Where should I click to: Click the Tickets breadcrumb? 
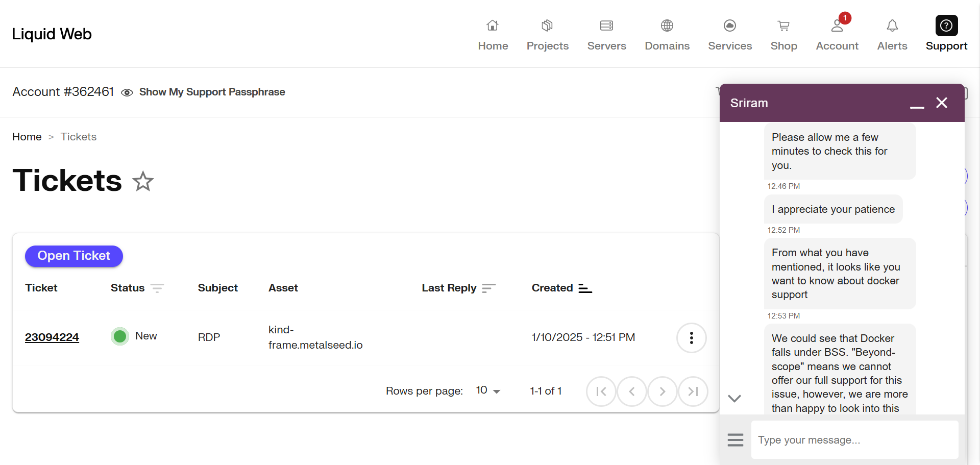(79, 137)
